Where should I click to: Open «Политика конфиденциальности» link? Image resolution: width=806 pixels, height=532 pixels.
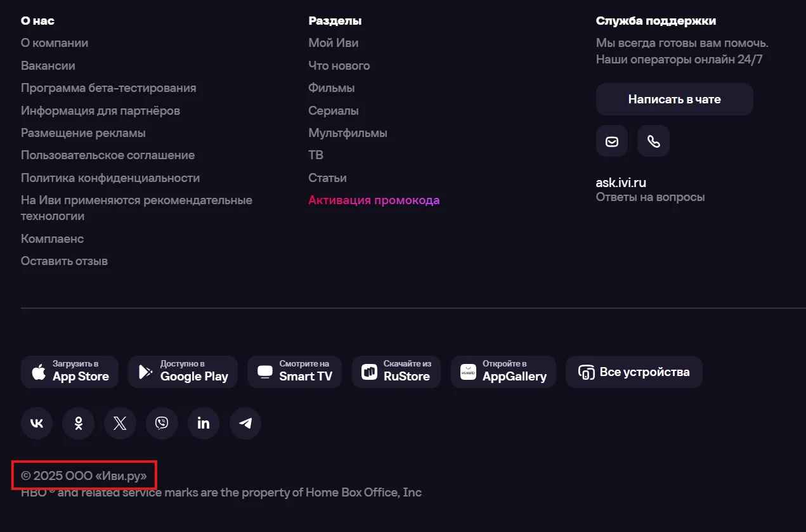(x=110, y=178)
